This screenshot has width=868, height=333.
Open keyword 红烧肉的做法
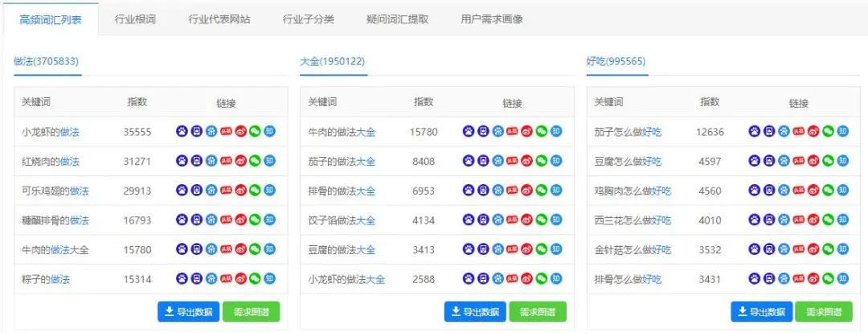tap(51, 161)
